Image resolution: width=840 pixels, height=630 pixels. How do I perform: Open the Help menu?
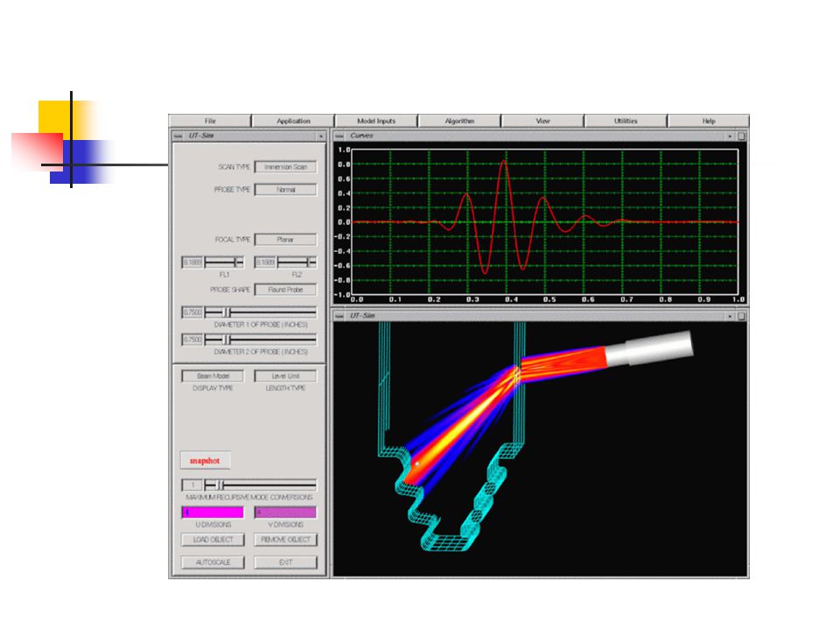coord(708,121)
